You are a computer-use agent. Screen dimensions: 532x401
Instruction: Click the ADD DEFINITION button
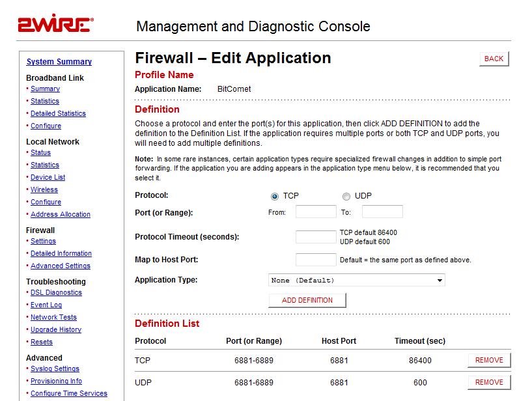(307, 300)
